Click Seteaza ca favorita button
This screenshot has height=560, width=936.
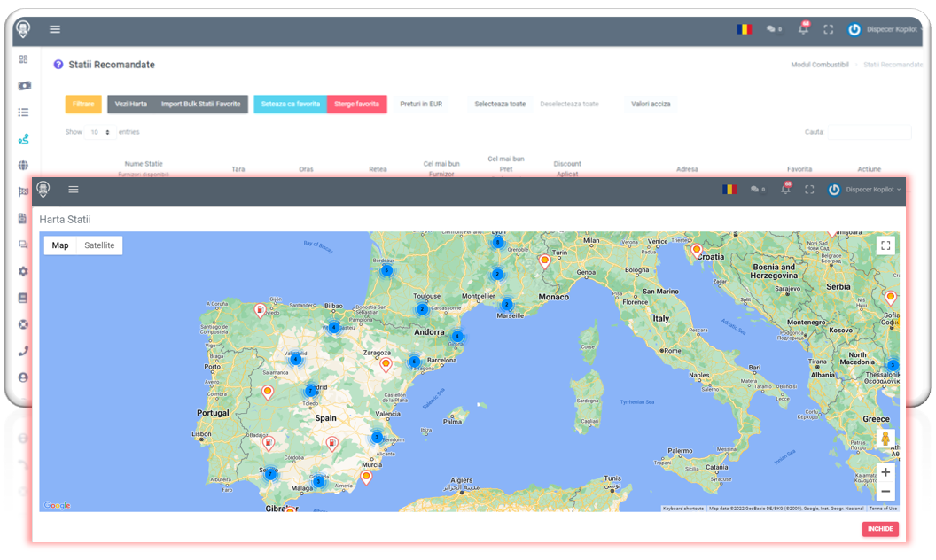290,104
